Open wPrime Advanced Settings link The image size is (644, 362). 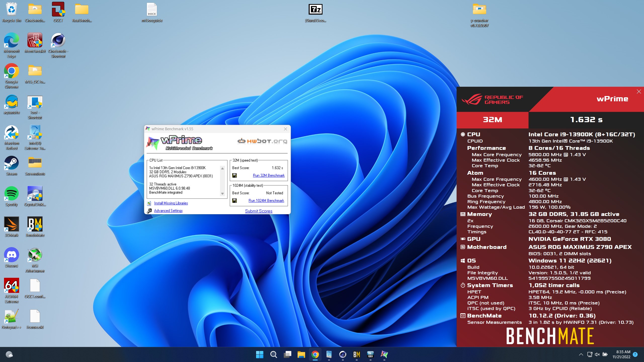coord(168,211)
